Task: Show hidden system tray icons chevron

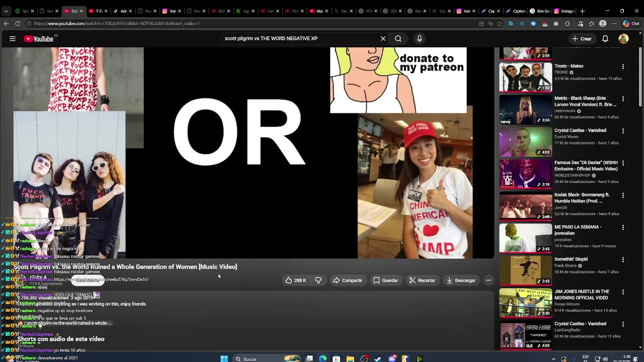Action: click(553, 359)
